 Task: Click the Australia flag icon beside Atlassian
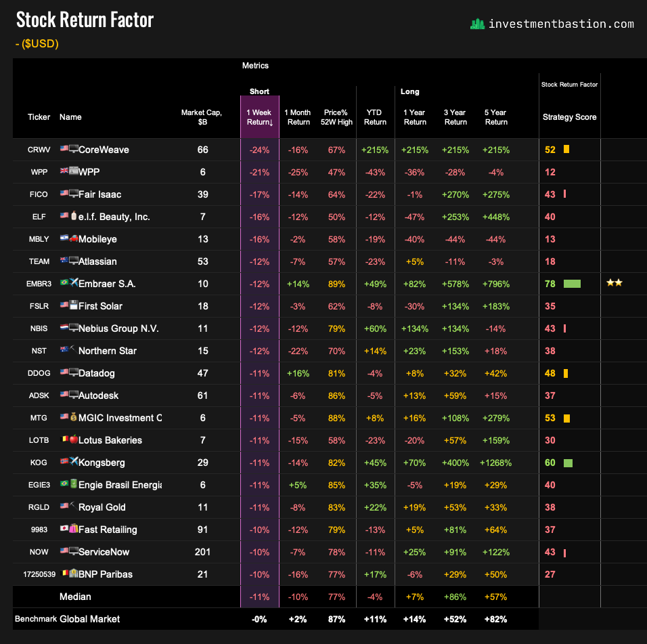[x=64, y=259]
